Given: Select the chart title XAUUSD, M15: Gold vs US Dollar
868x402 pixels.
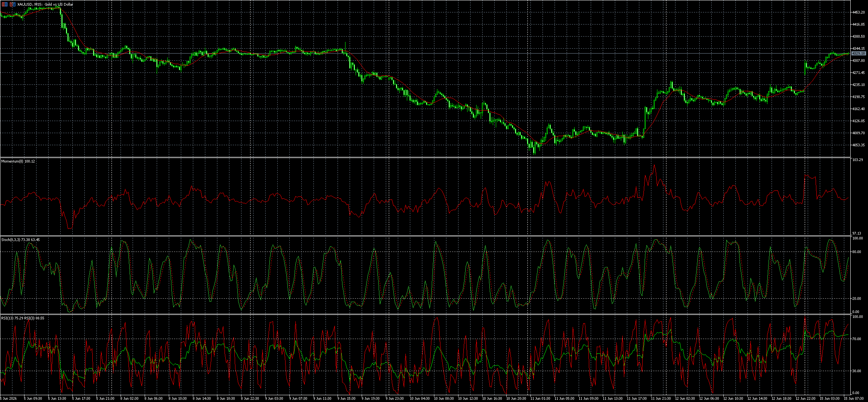Looking at the screenshot, I should [46, 4].
